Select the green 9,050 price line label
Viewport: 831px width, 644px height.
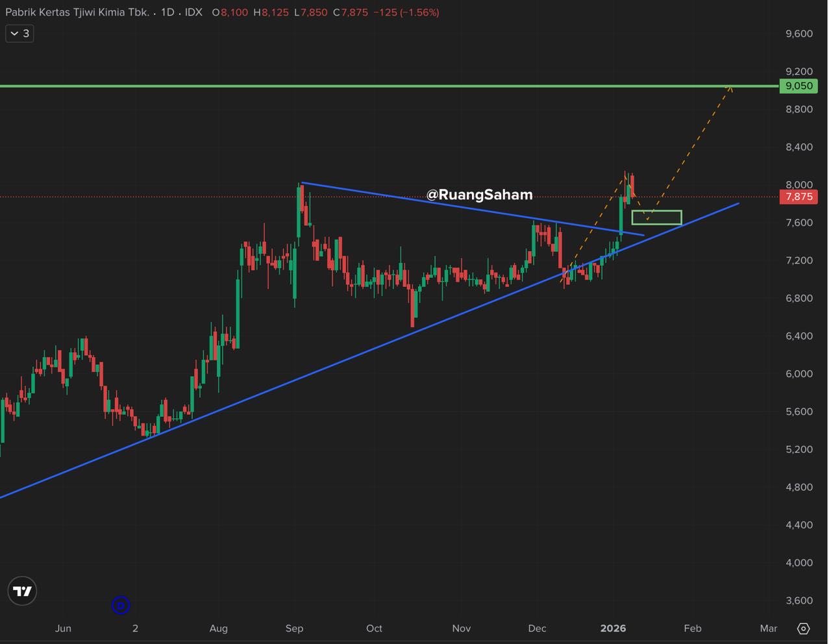[799, 86]
